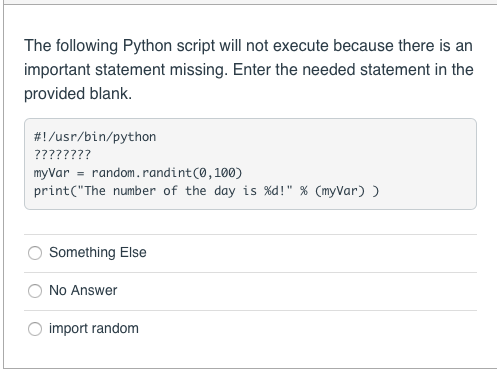Choose the "import random" radio button
This screenshot has height=370, width=497.
[35, 329]
